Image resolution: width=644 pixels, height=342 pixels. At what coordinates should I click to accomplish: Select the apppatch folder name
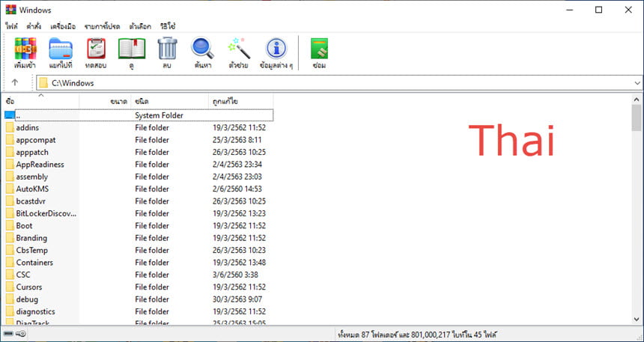click(32, 153)
